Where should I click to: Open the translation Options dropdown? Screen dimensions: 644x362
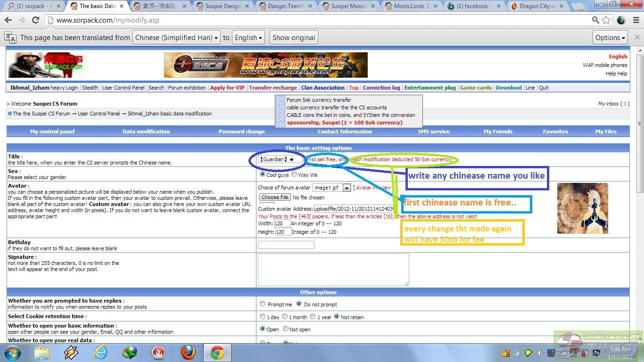pos(610,38)
